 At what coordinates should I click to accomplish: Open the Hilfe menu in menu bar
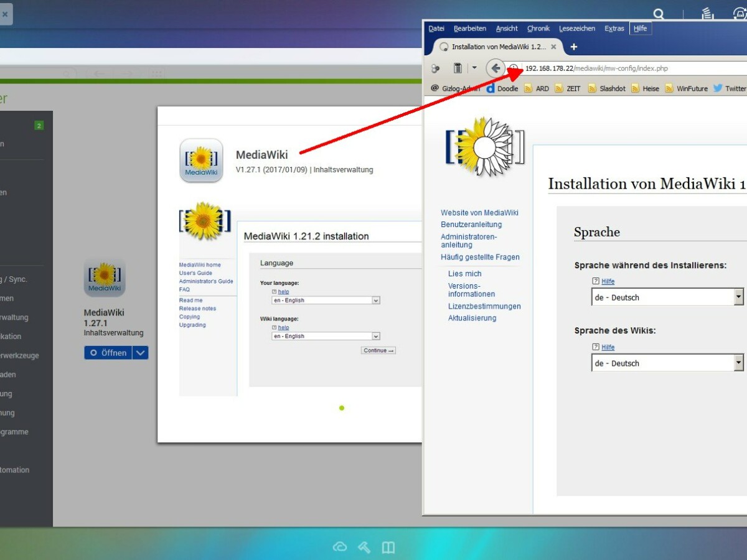pos(640,29)
